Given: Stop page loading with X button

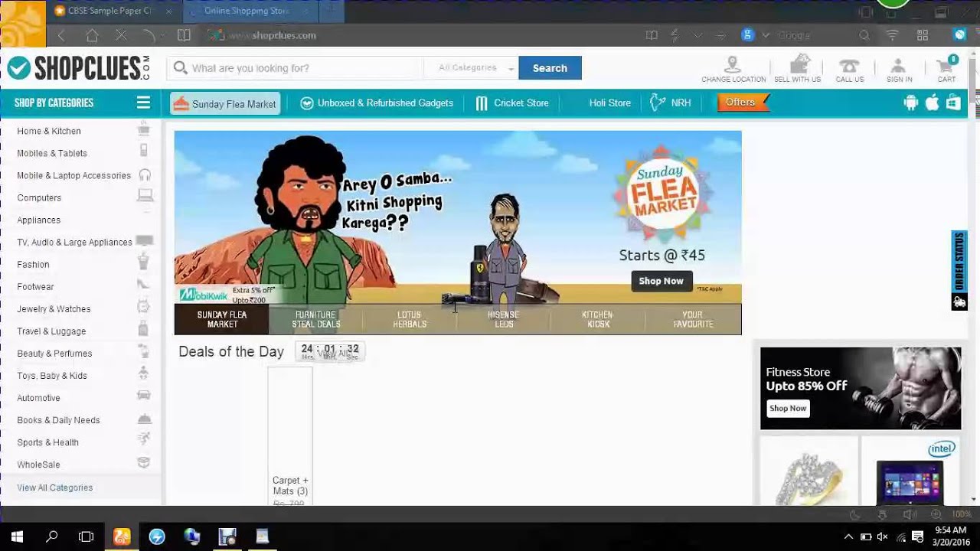Looking at the screenshot, I should tap(121, 35).
